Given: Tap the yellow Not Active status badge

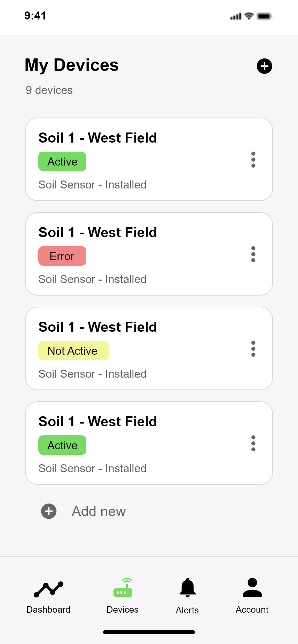Looking at the screenshot, I should 73,351.
